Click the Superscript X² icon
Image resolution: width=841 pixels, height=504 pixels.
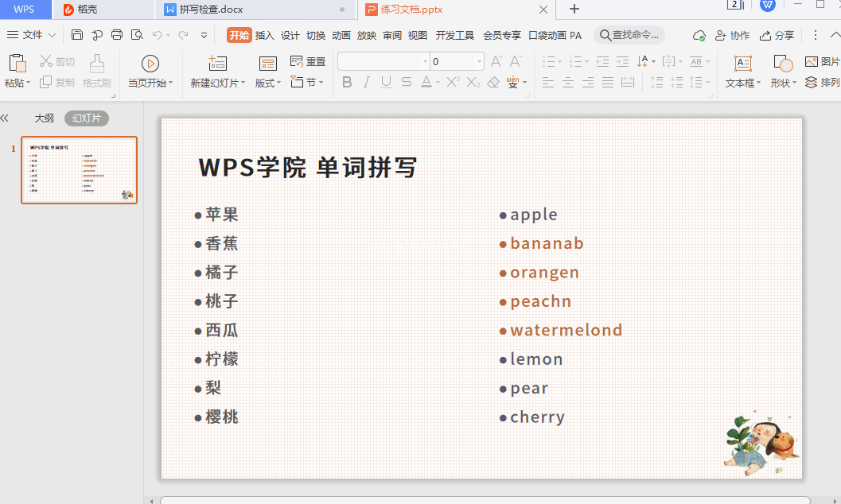pyautogui.click(x=454, y=82)
